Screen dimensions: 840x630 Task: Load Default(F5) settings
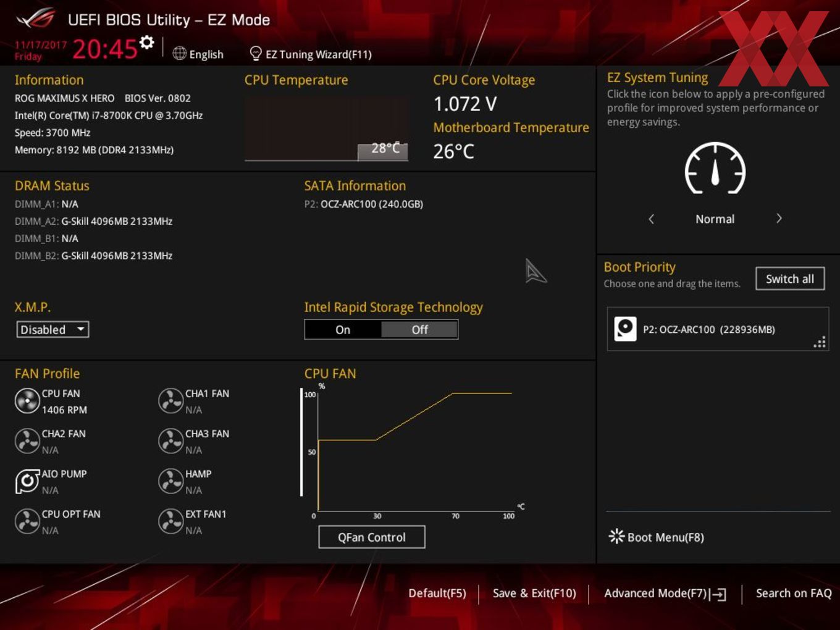pos(437,594)
